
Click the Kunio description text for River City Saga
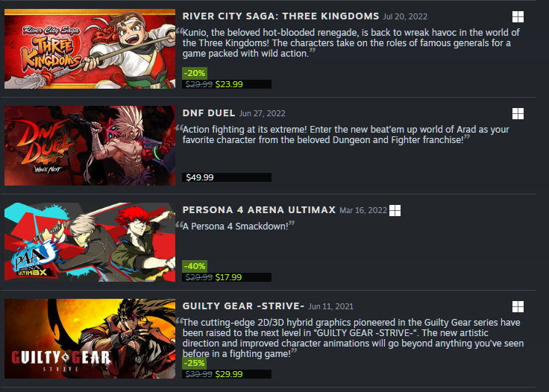coord(351,43)
